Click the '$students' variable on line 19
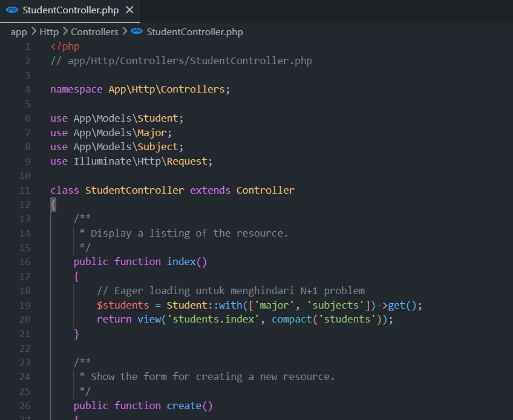 click(x=123, y=306)
